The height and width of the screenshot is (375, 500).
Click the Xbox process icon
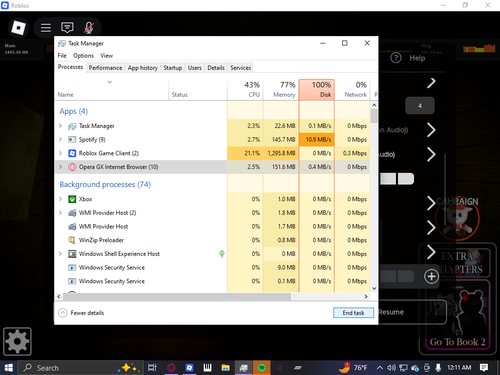tap(72, 199)
